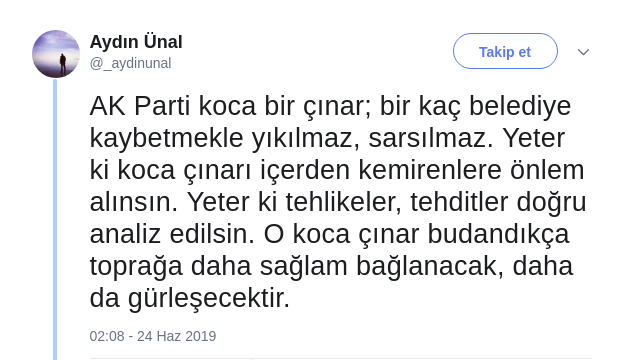Expand the tweet options chevron menu
The image size is (621, 360).
[x=583, y=52]
